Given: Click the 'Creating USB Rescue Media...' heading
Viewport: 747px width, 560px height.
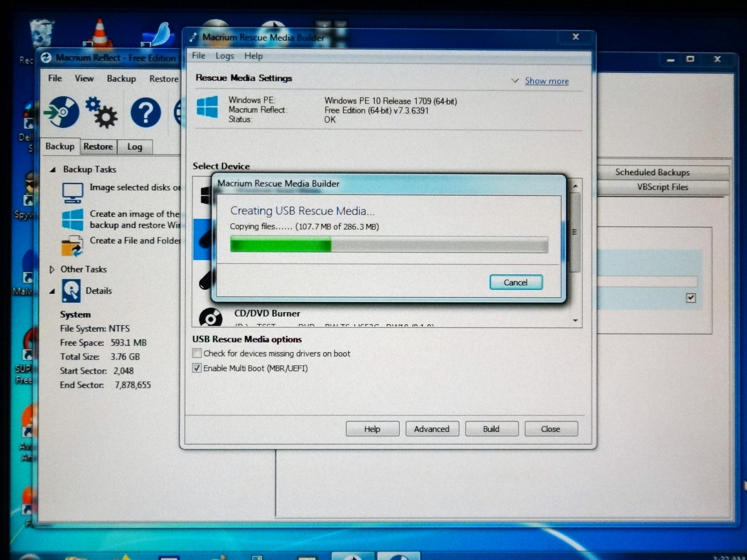Looking at the screenshot, I should [x=303, y=211].
